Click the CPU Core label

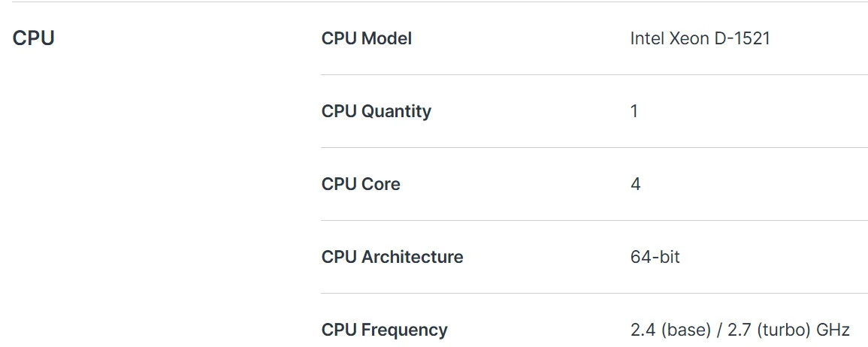[361, 184]
